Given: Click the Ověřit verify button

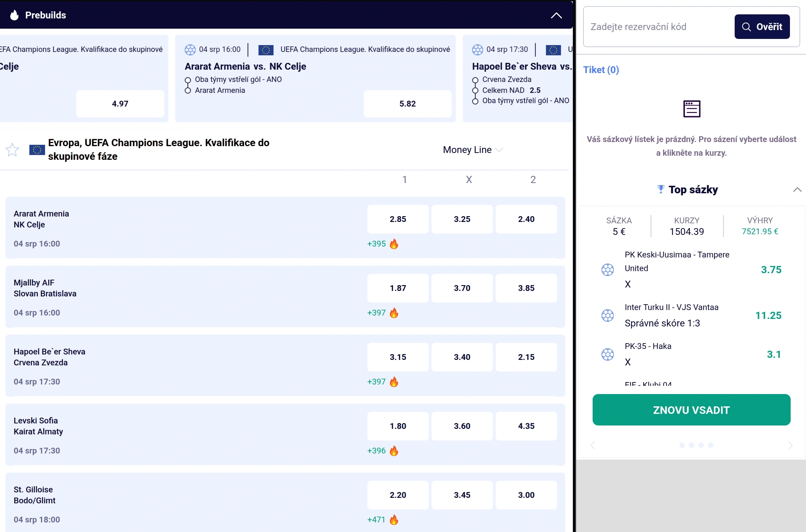Looking at the screenshot, I should click(x=762, y=27).
